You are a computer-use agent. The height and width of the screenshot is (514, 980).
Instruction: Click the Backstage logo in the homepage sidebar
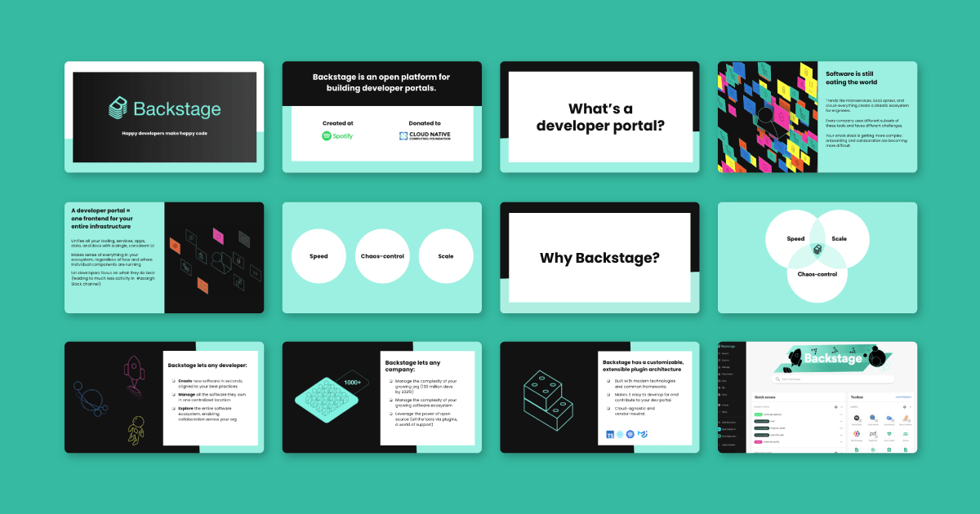[727, 346]
